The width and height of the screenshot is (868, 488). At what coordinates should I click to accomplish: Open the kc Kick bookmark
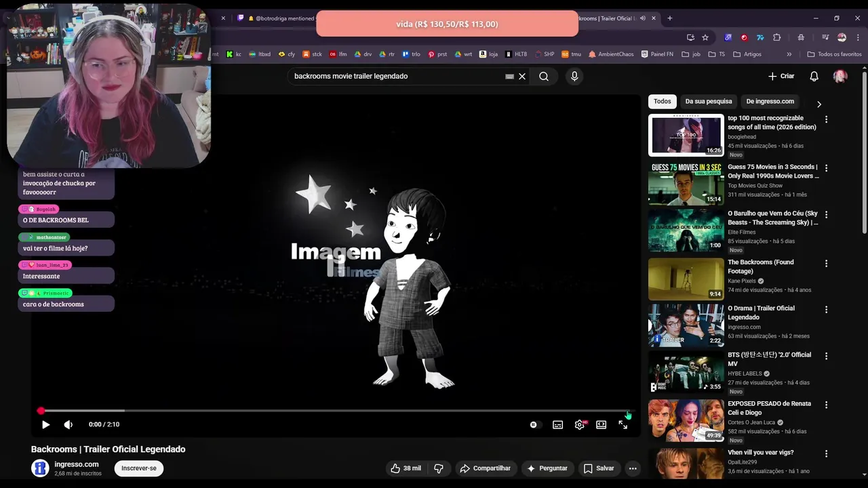click(x=234, y=54)
